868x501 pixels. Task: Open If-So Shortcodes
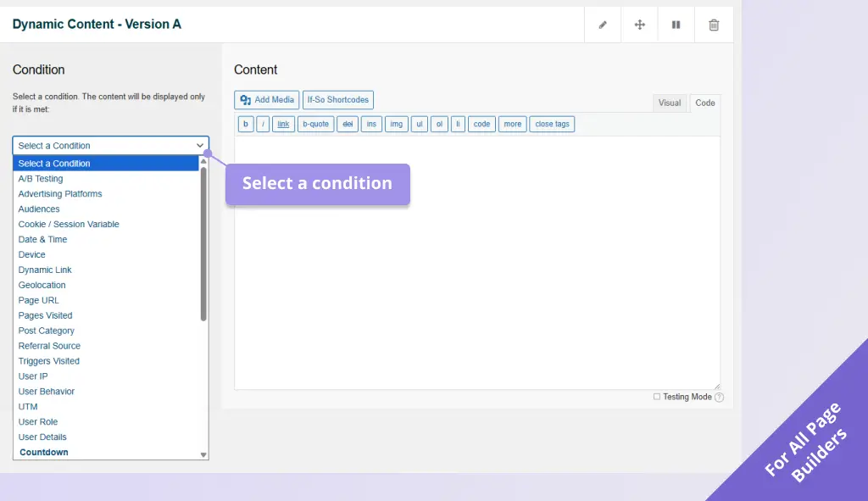coord(337,99)
